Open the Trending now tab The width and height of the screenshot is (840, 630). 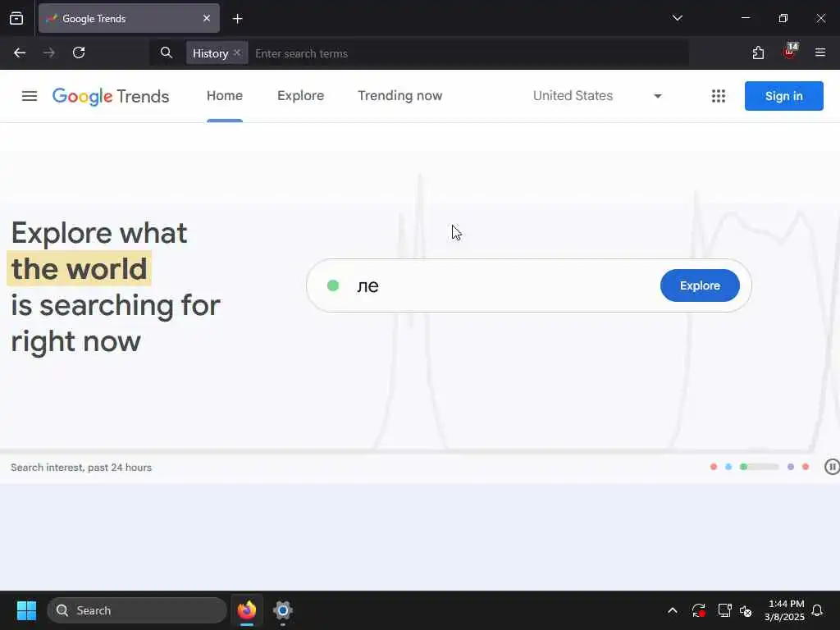(x=399, y=95)
